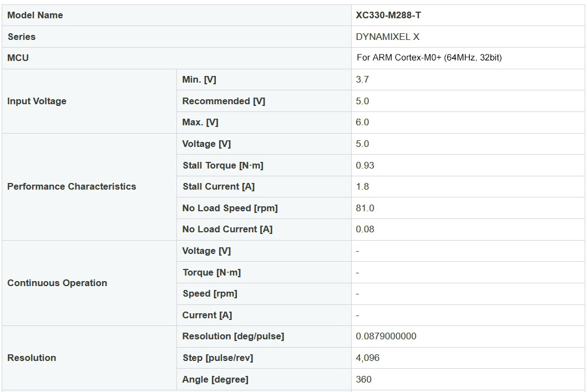
Task: Click the Max. [V] value 6.0
Action: (362, 123)
